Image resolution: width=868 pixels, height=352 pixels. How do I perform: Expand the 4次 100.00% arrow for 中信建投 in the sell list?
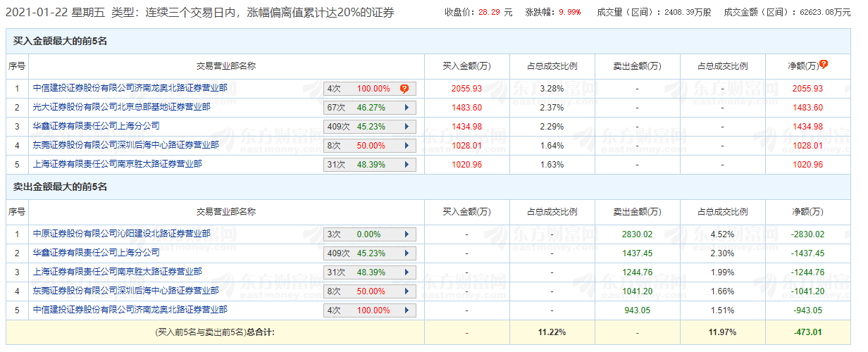[x=407, y=310]
